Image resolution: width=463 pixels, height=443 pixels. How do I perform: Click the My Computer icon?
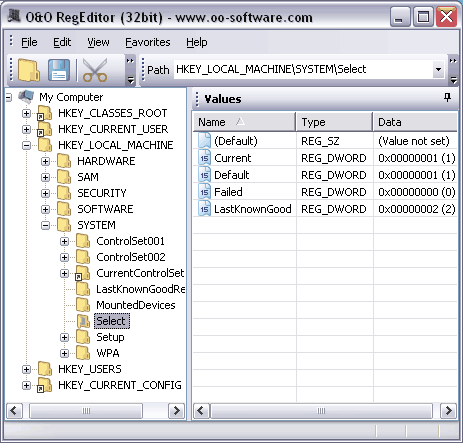26,97
